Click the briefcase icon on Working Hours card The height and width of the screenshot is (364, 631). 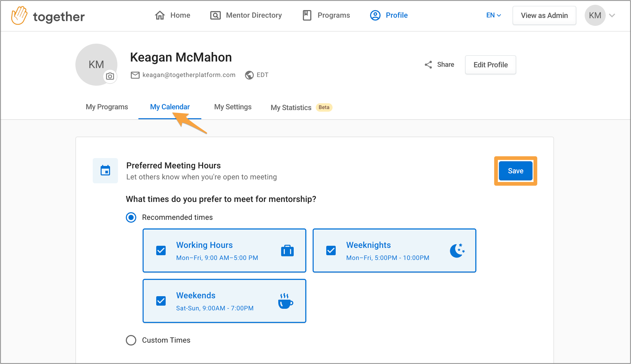[287, 250]
